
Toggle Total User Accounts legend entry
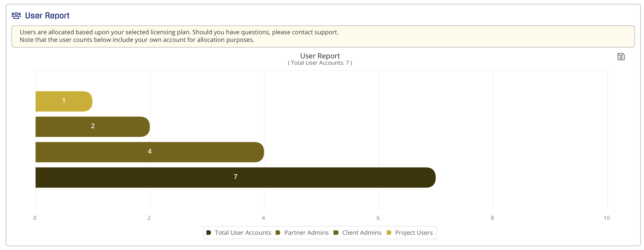pyautogui.click(x=239, y=233)
